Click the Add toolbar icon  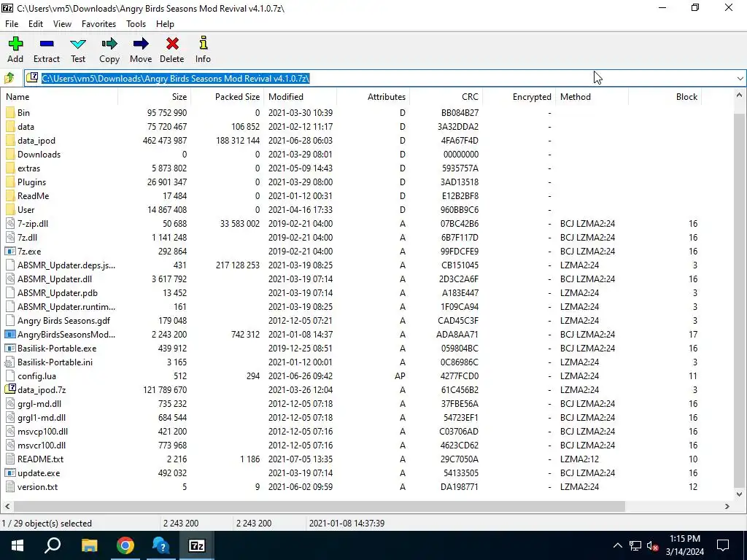point(15,44)
